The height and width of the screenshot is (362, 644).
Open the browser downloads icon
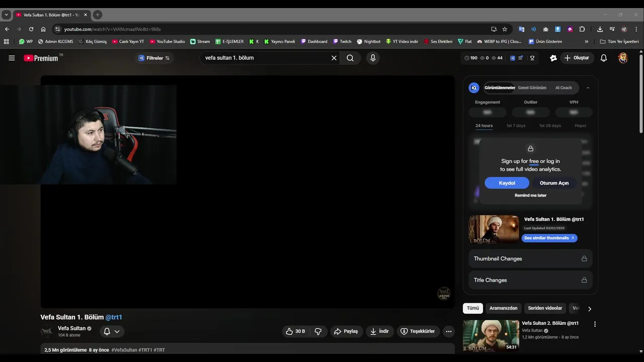coord(600,29)
